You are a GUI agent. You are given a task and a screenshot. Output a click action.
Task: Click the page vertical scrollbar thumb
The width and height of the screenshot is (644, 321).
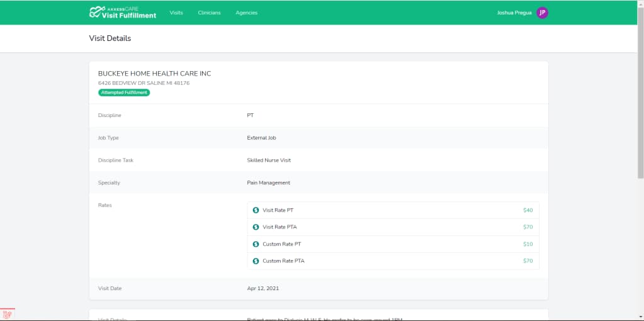coord(640,93)
